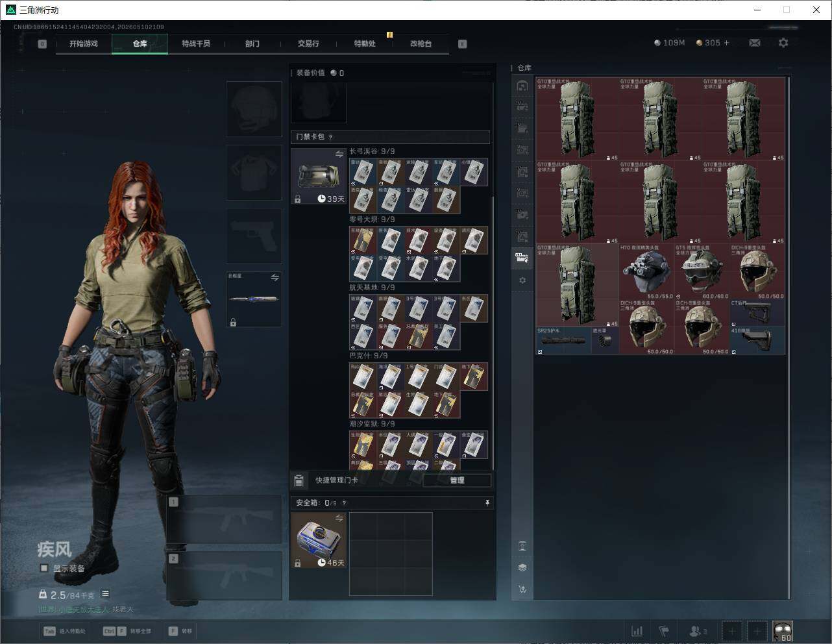Viewport: 832px width, 644px height.
Task: Click the sort icon at warehouse sidebar bottom
Action: (x=522, y=589)
